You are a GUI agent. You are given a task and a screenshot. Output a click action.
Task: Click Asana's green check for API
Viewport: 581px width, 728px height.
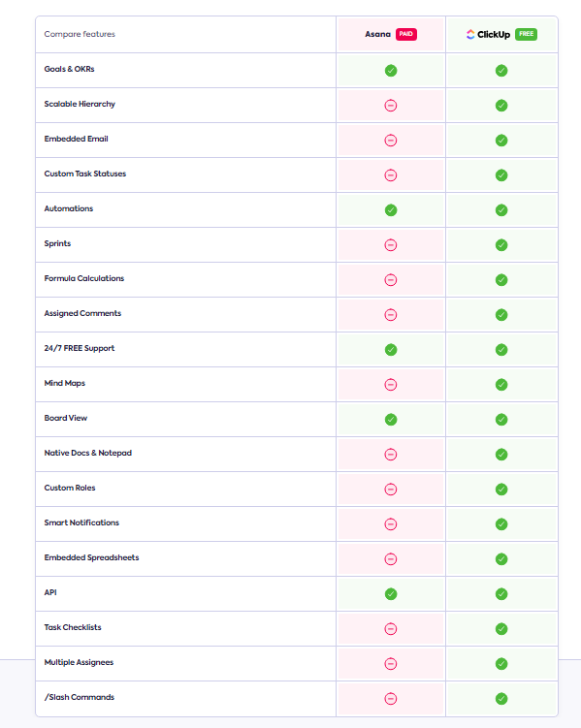click(x=391, y=594)
